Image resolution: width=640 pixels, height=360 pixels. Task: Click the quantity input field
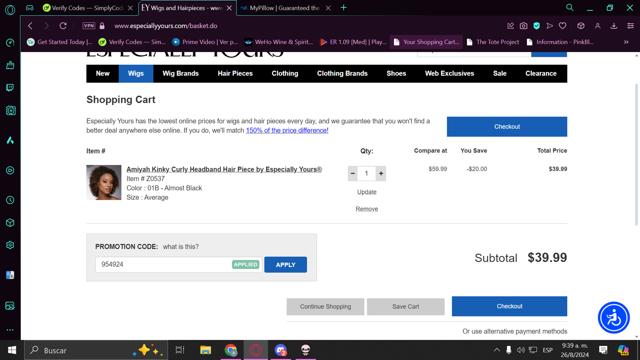(367, 173)
